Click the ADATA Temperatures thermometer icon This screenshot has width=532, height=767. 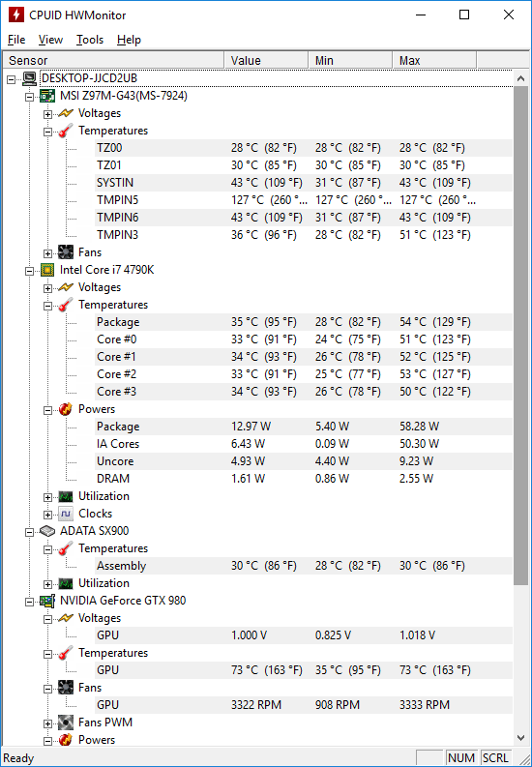(66, 548)
